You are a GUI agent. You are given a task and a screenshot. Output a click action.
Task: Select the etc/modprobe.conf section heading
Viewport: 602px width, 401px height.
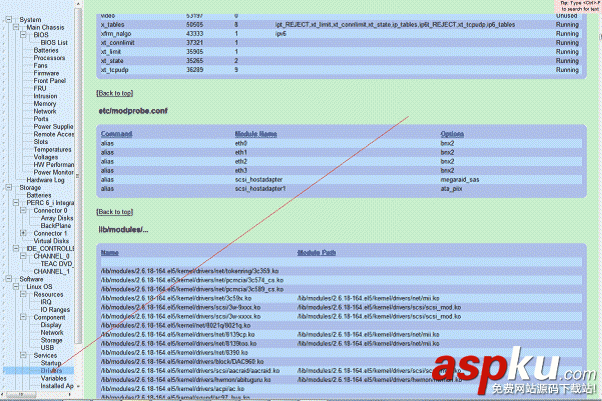click(133, 111)
